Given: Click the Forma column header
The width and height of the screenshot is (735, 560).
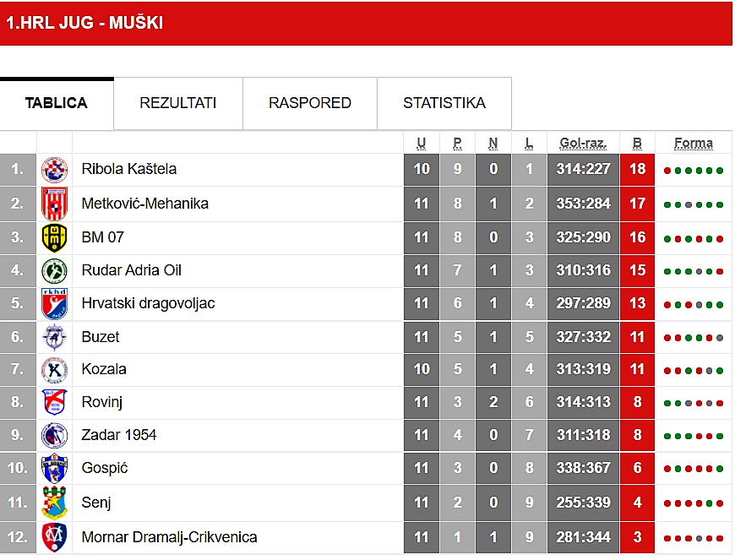Looking at the screenshot, I should [x=694, y=144].
